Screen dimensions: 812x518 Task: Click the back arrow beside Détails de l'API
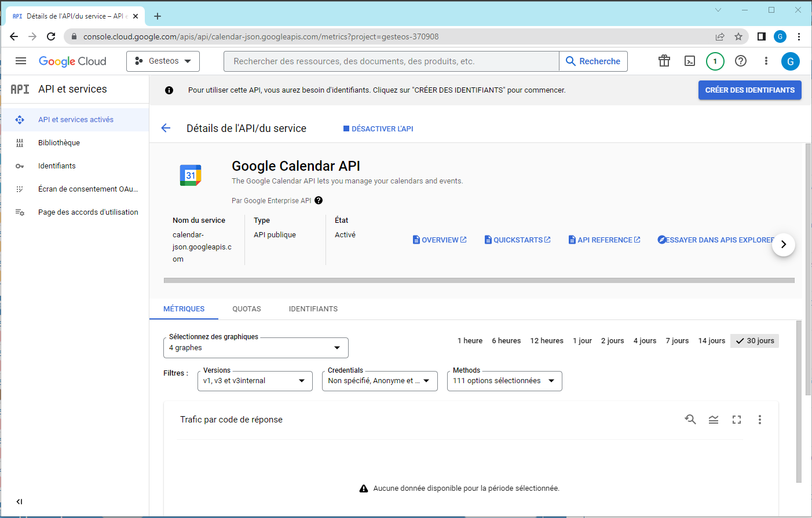[166, 128]
